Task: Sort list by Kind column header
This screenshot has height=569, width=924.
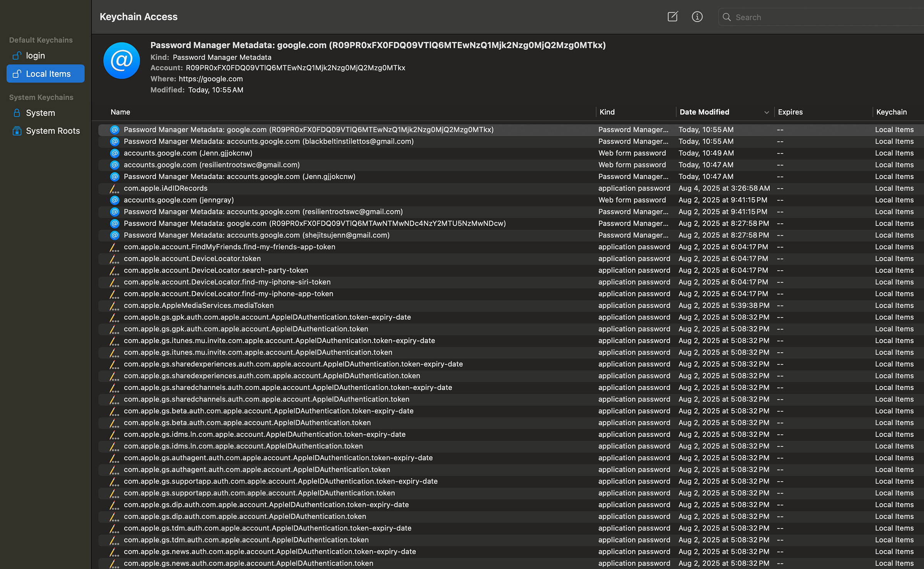Action: tap(607, 112)
